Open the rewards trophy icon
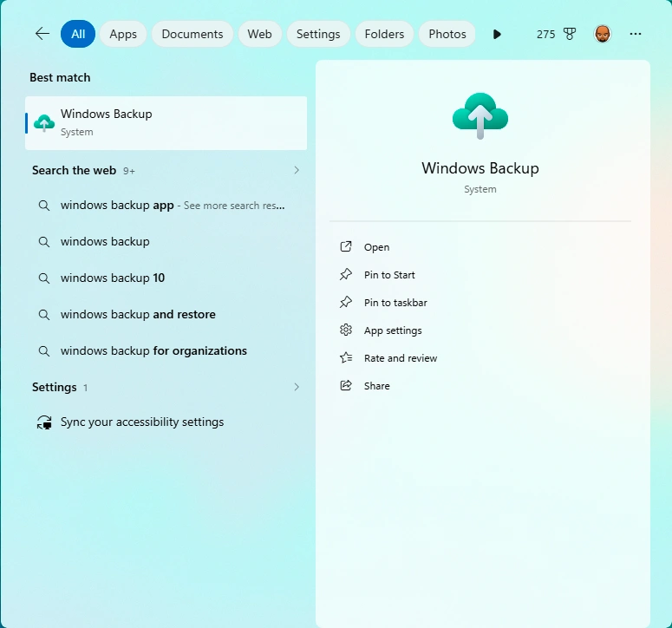 point(569,34)
